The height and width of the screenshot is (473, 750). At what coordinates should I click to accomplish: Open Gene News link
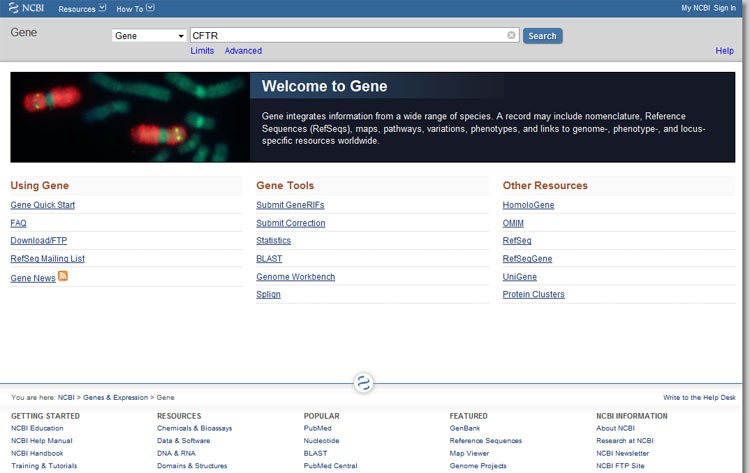tap(33, 278)
